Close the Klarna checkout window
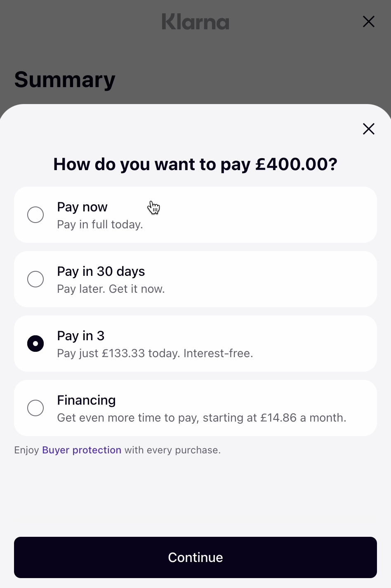The width and height of the screenshot is (391, 588). (368, 21)
